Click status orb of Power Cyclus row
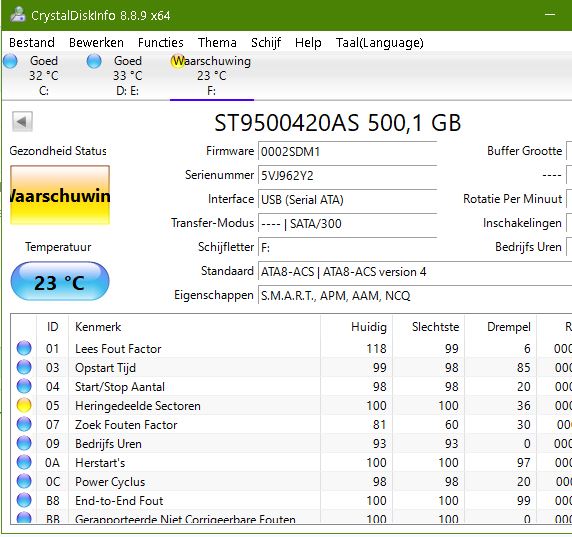572x537 pixels. pos(24,481)
